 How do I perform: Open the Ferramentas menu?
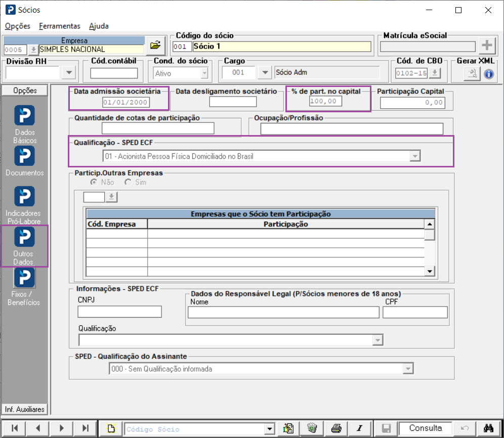coord(59,26)
